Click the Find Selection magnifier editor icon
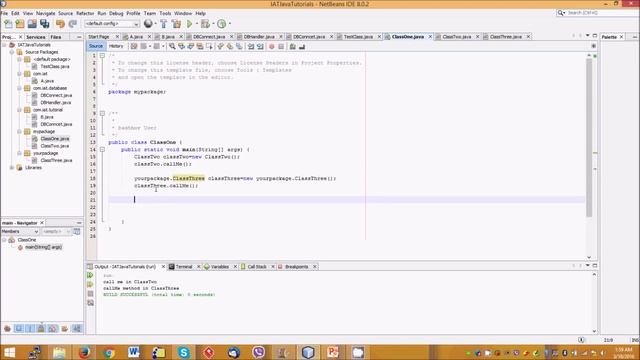The width and height of the screenshot is (640, 360). (172, 47)
